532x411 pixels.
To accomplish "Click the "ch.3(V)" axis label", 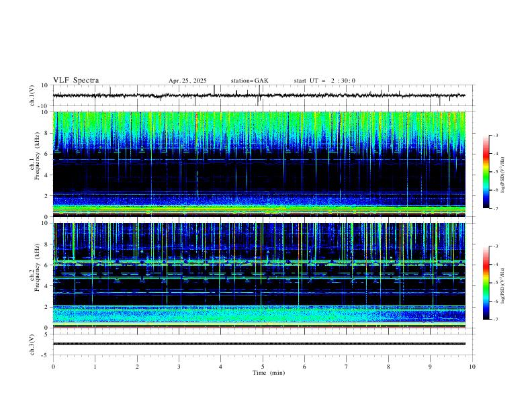I will [x=32, y=345].
